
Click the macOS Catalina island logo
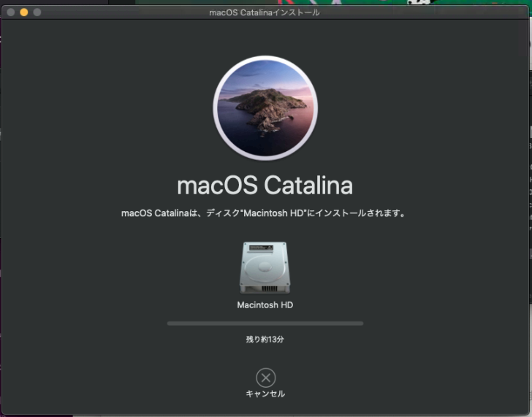click(x=265, y=108)
